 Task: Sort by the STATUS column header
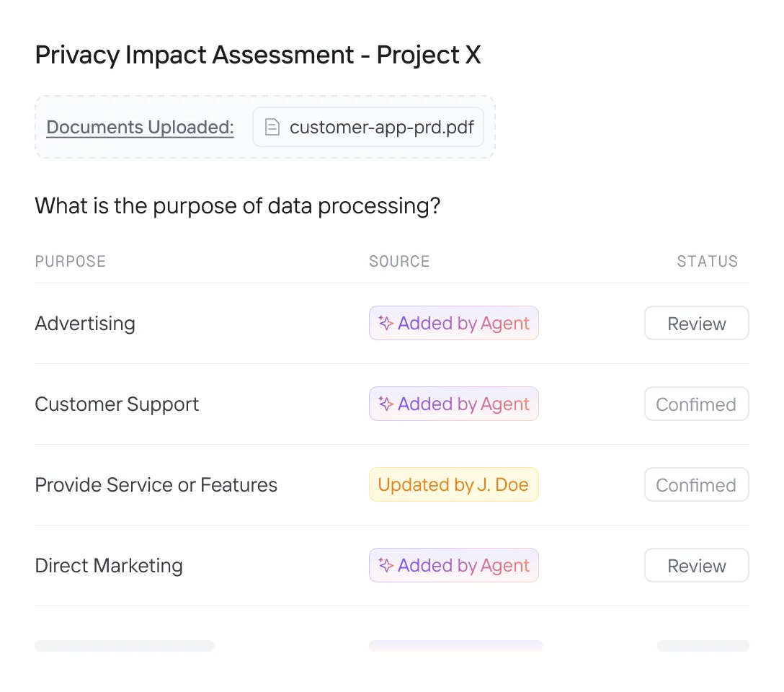click(708, 261)
